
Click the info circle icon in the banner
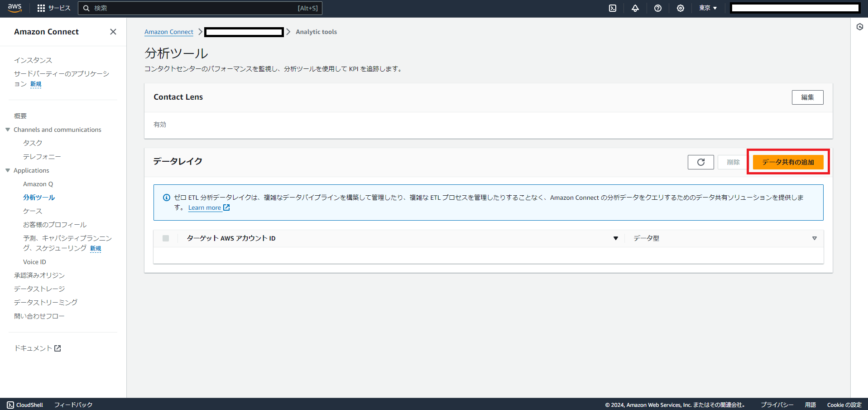[167, 198]
